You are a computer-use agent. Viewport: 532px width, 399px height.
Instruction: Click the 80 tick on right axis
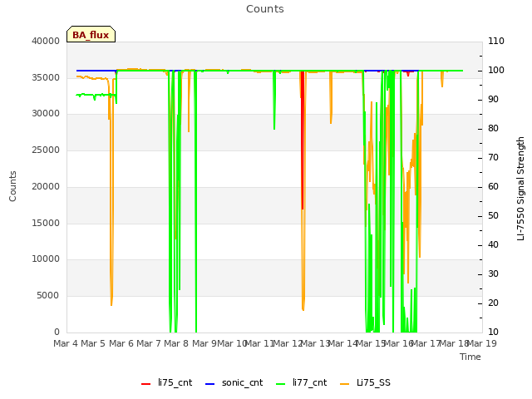click(x=493, y=129)
